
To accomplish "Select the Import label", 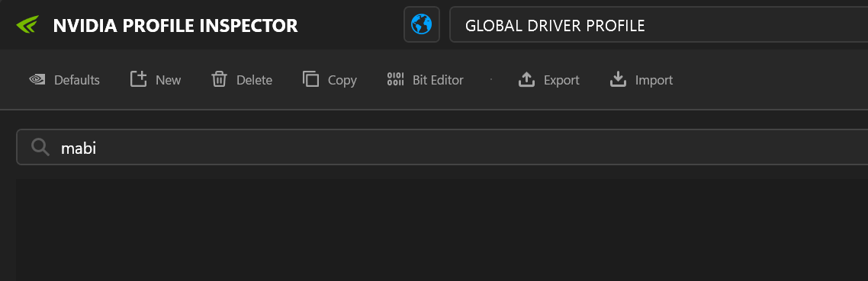I will (x=654, y=80).
